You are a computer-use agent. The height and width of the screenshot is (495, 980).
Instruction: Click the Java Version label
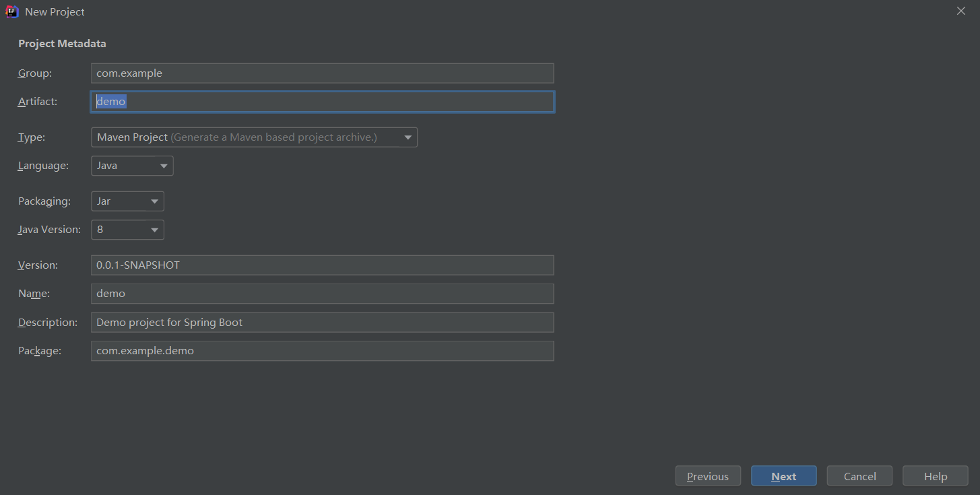point(49,230)
